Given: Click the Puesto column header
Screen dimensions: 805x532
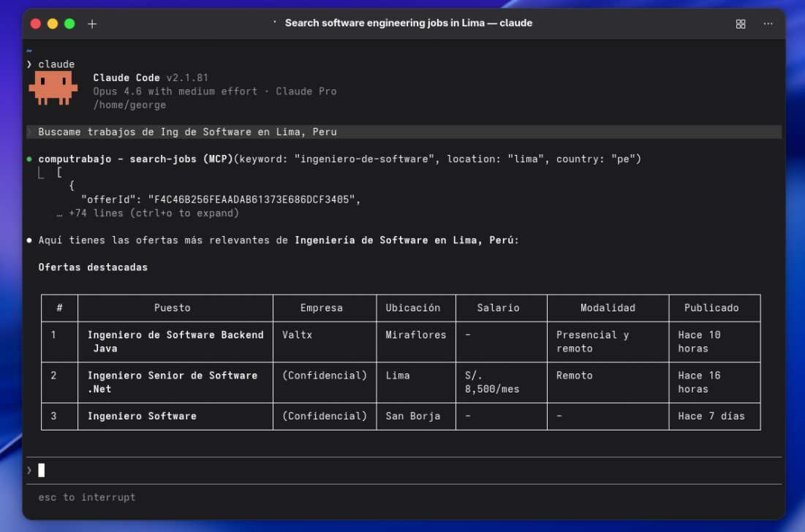Looking at the screenshot, I should pos(173,308).
